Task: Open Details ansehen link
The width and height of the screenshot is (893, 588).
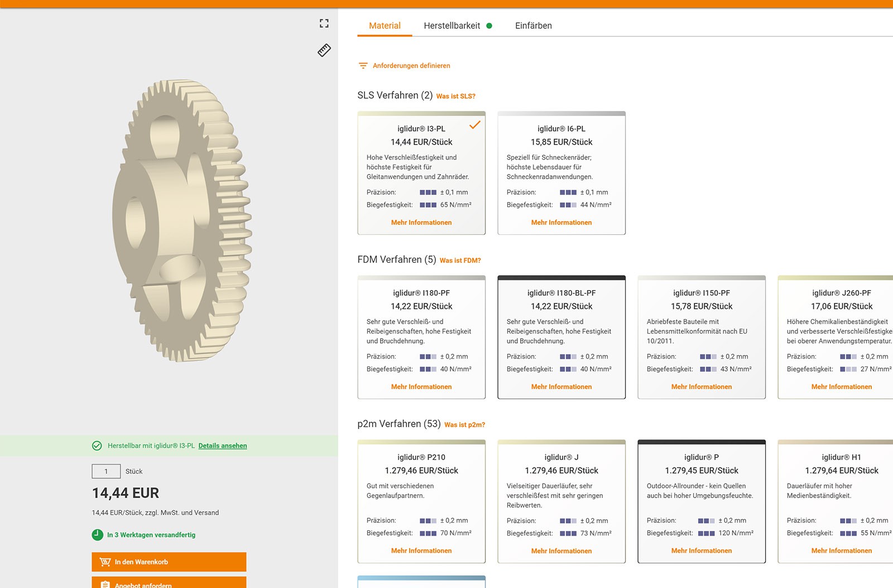Action: (223, 446)
